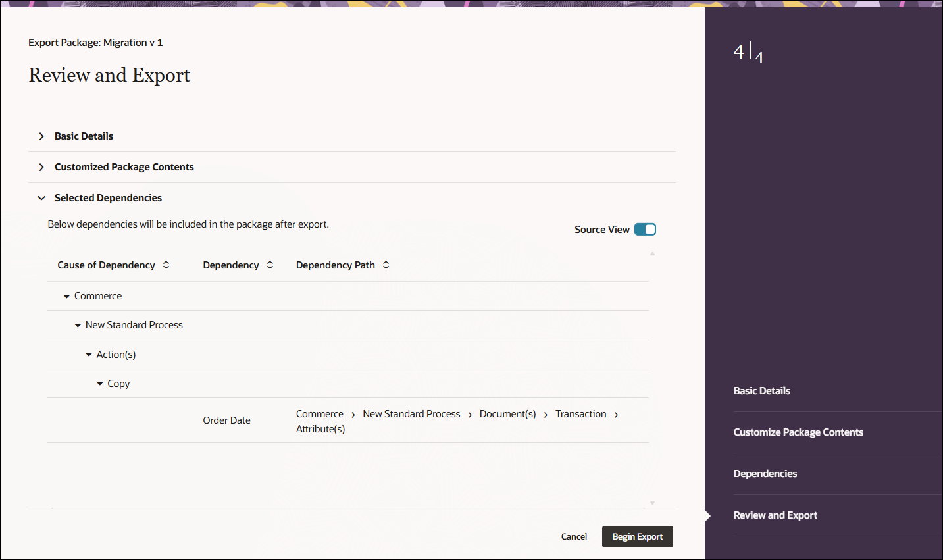Collapse the Copy tree node
The width and height of the screenshot is (943, 560).
click(100, 384)
